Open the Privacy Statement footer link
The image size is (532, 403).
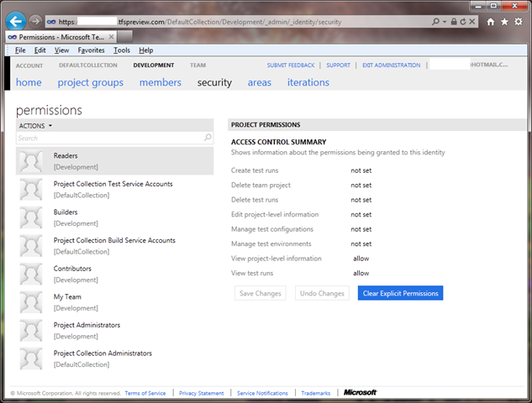click(201, 393)
